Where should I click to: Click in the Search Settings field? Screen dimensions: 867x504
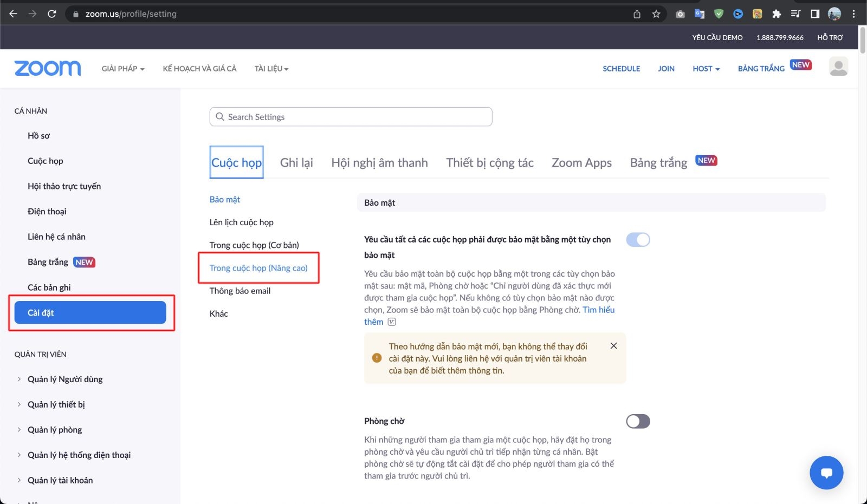(351, 117)
